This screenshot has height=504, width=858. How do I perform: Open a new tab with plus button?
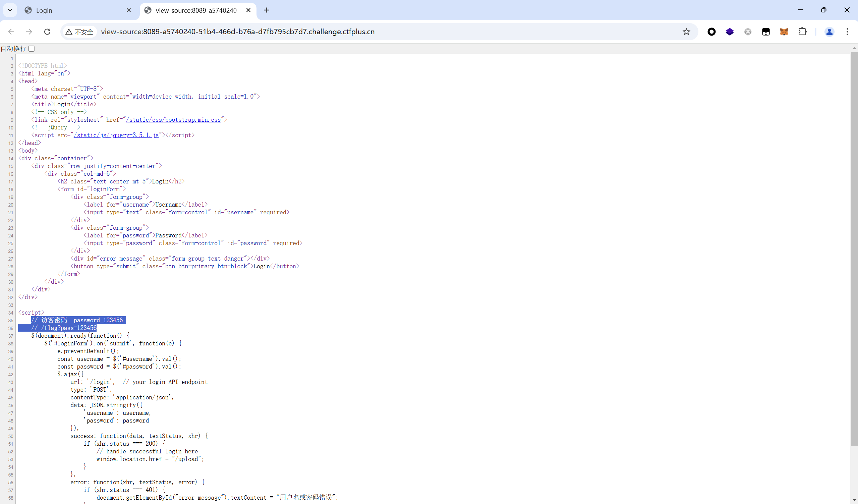pyautogui.click(x=267, y=10)
